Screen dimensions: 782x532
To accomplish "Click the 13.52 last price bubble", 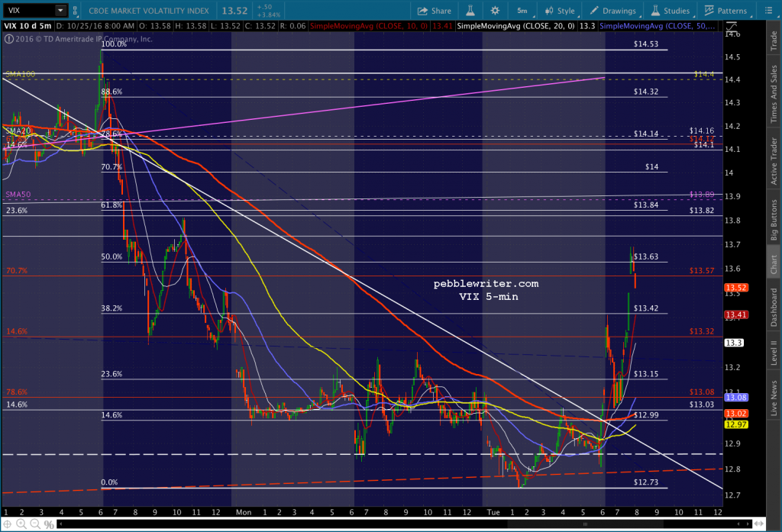I will click(735, 288).
